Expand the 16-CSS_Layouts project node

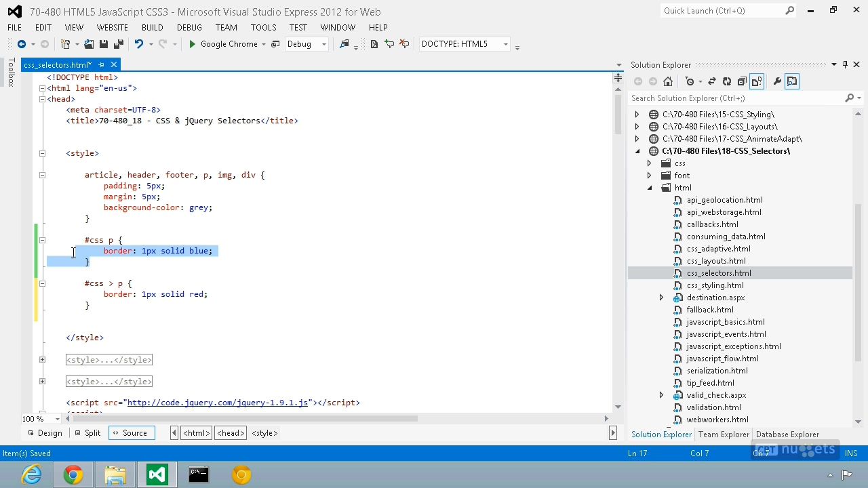(x=637, y=127)
